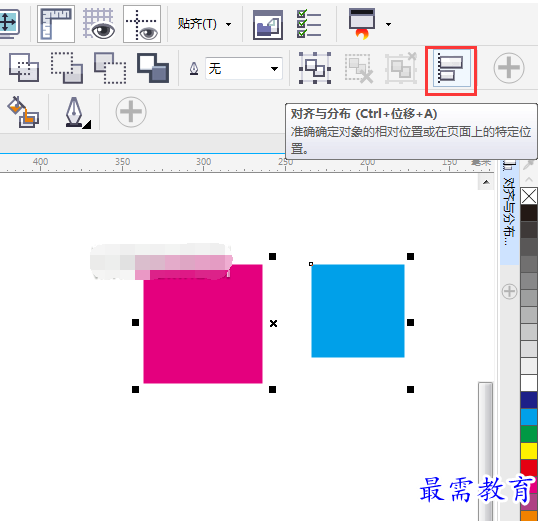Image resolution: width=541 pixels, height=521 pixels.
Task: Pick the yellow color swatch
Action: [x=529, y=451]
